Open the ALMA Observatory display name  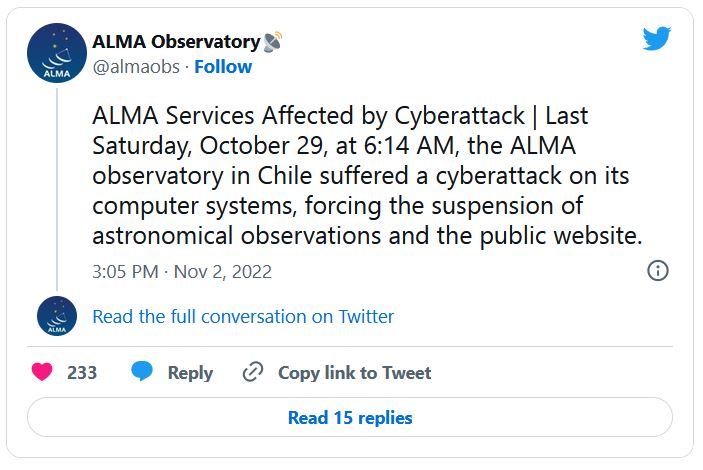point(176,42)
